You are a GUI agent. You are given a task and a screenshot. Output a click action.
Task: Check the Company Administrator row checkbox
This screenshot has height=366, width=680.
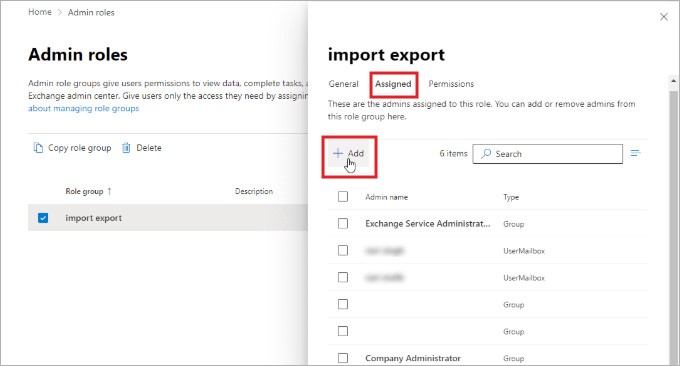[343, 358]
